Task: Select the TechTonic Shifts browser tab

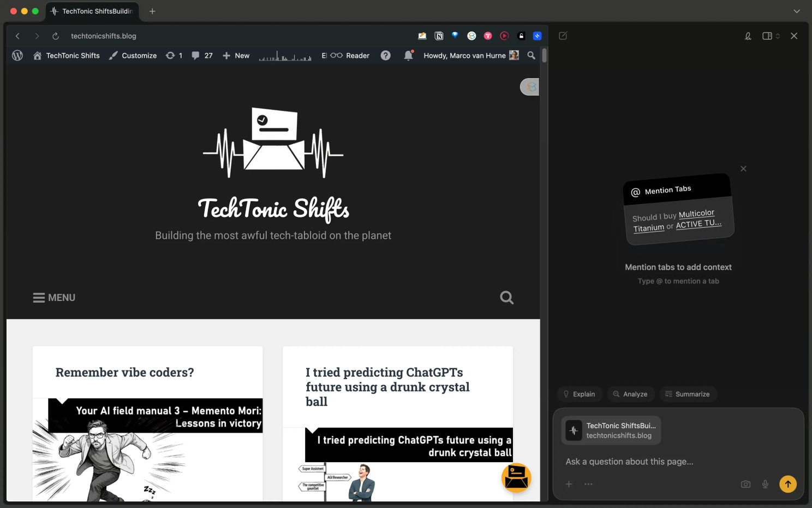Action: pos(93,11)
